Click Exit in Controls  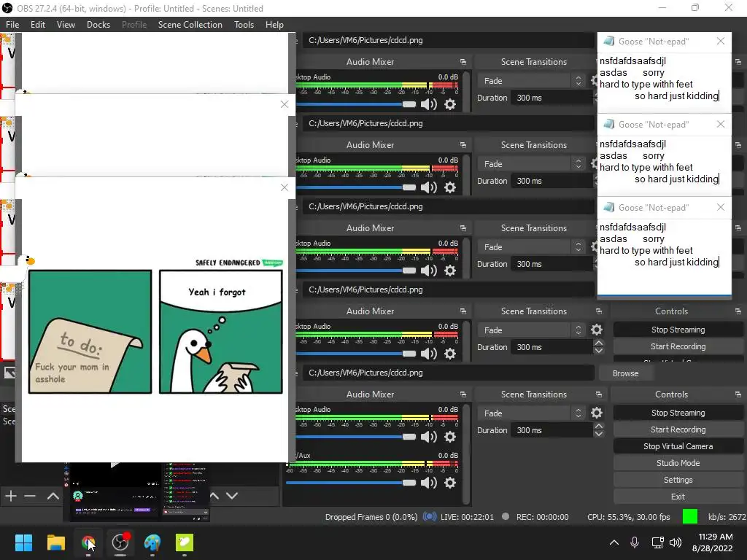coord(678,497)
